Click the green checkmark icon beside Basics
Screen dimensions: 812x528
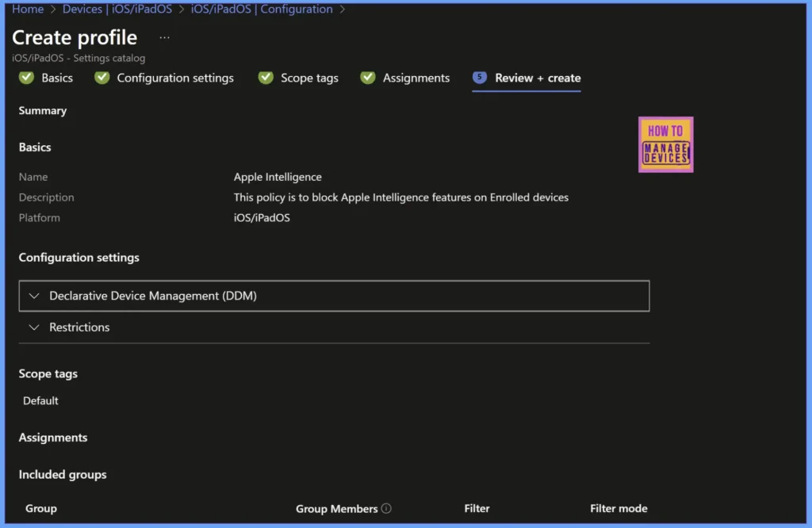click(26, 78)
